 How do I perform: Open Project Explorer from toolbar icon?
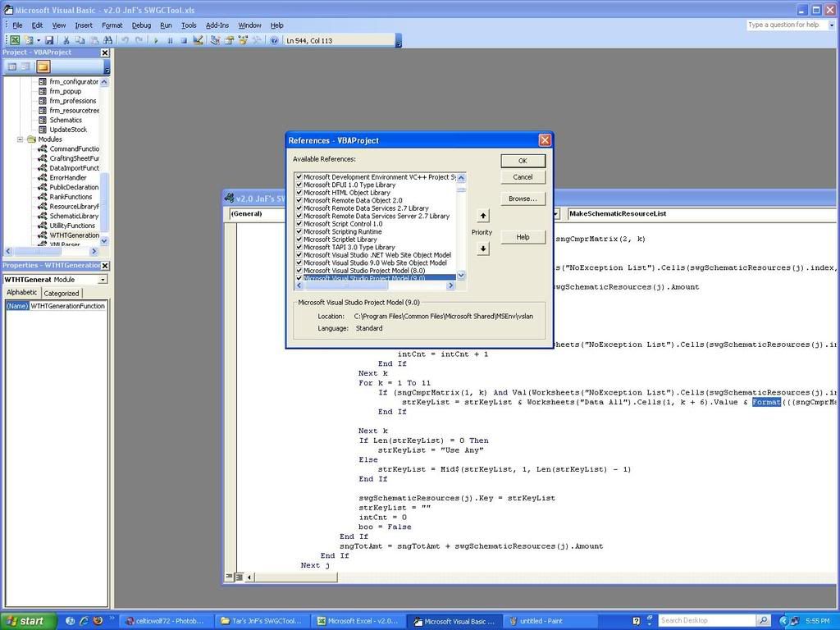point(215,40)
